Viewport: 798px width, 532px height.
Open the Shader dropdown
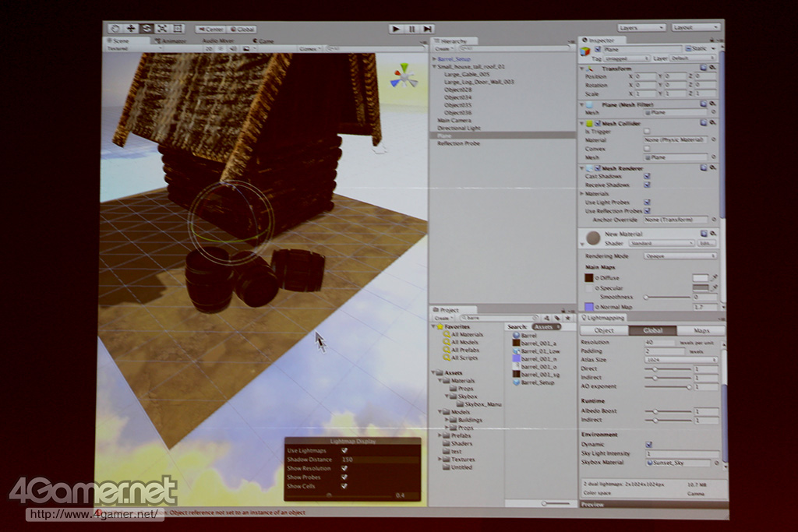662,244
